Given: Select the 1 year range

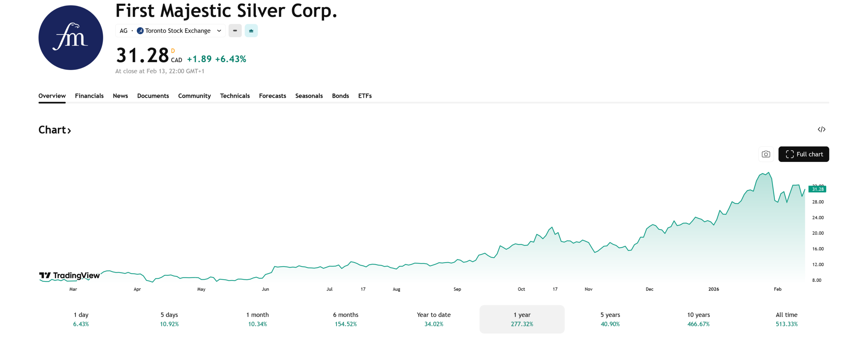Looking at the screenshot, I should pyautogui.click(x=522, y=319).
